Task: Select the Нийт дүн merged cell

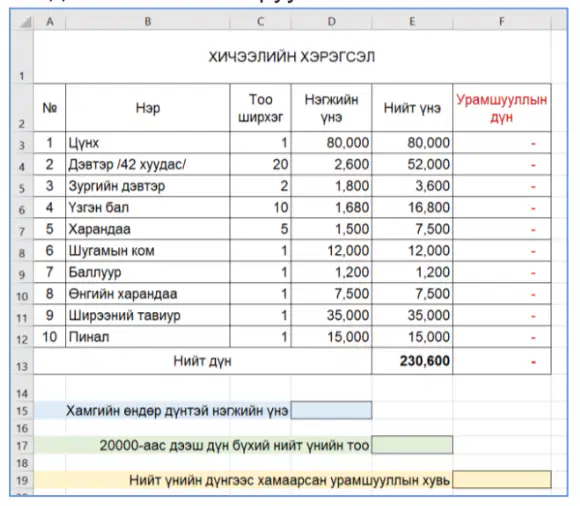Action: click(203, 361)
